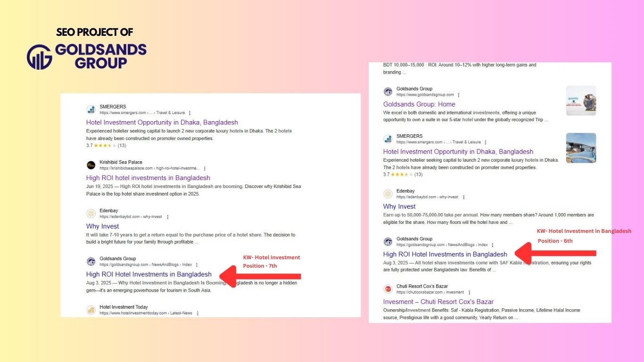Open three-dot menu for Goldsands in Position 7th screenshot

click(x=197, y=265)
